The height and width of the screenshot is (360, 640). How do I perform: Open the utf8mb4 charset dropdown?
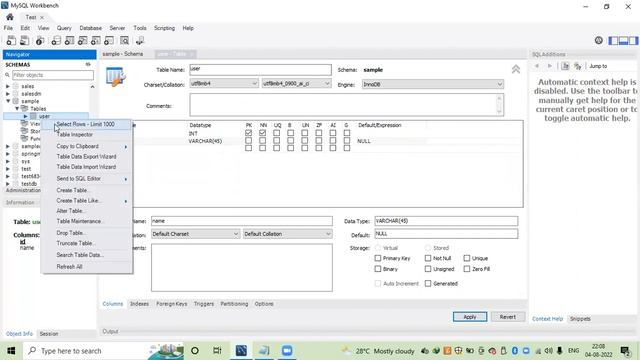(x=224, y=83)
